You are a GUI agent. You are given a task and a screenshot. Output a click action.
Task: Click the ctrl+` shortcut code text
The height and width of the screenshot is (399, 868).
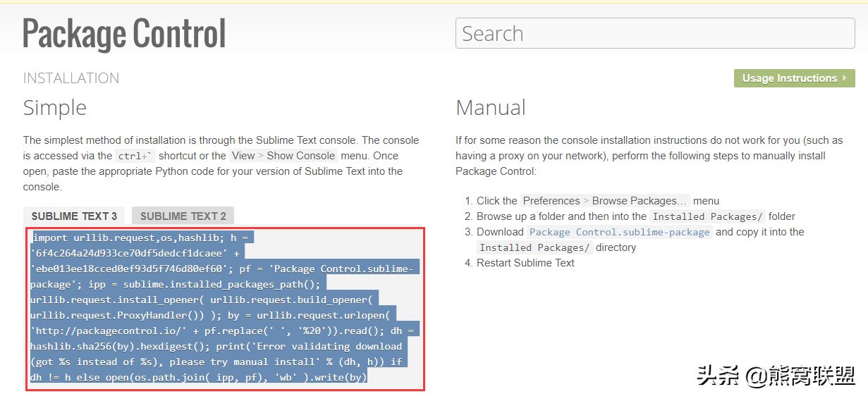point(135,156)
